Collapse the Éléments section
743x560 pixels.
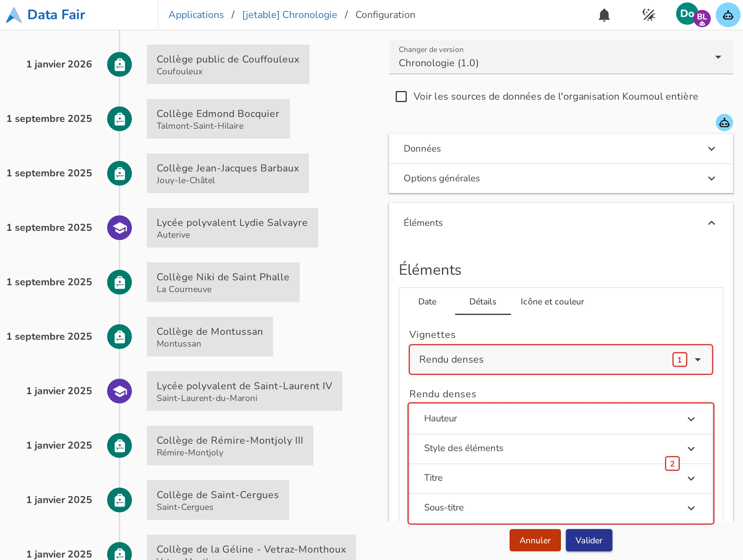pyautogui.click(x=561, y=223)
